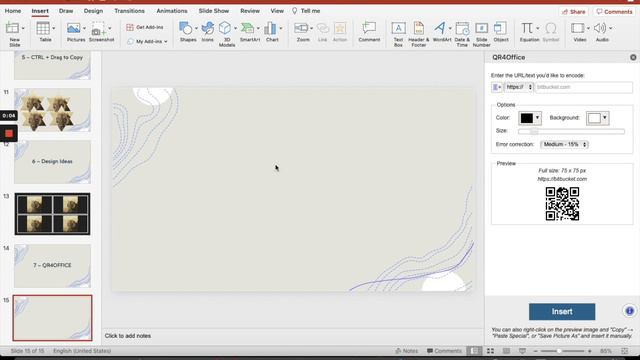Expand the Table dropdown arrow

53,28
